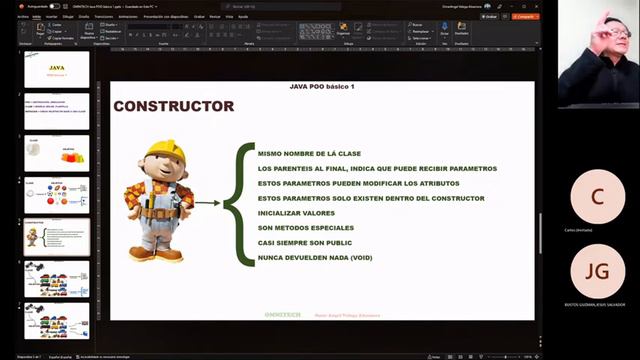Click the text highlight color icon

coord(187,35)
